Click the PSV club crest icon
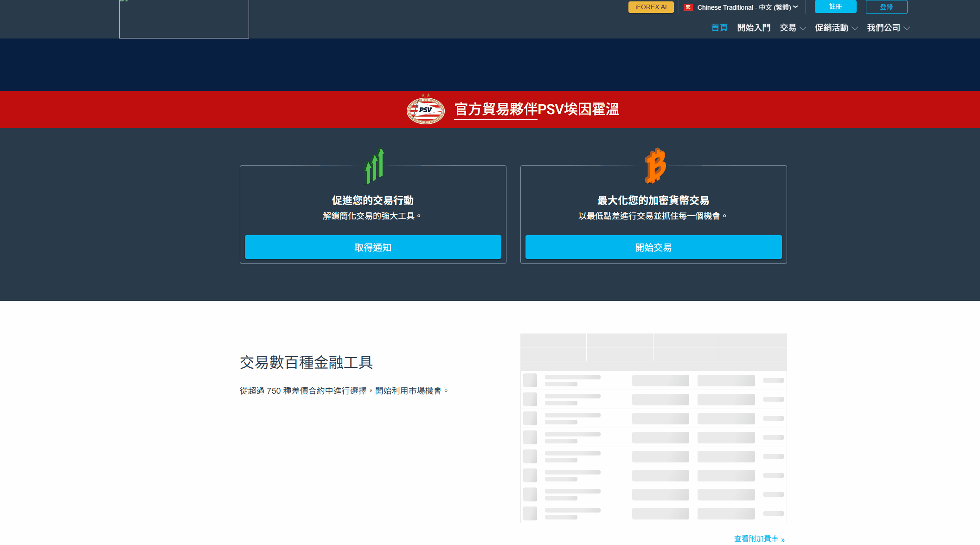The height and width of the screenshot is (545, 980). coord(425,109)
